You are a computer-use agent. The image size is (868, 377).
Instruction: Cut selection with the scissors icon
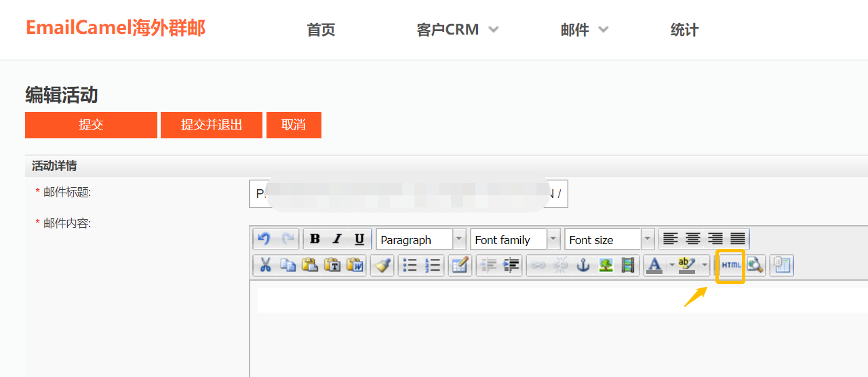265,265
